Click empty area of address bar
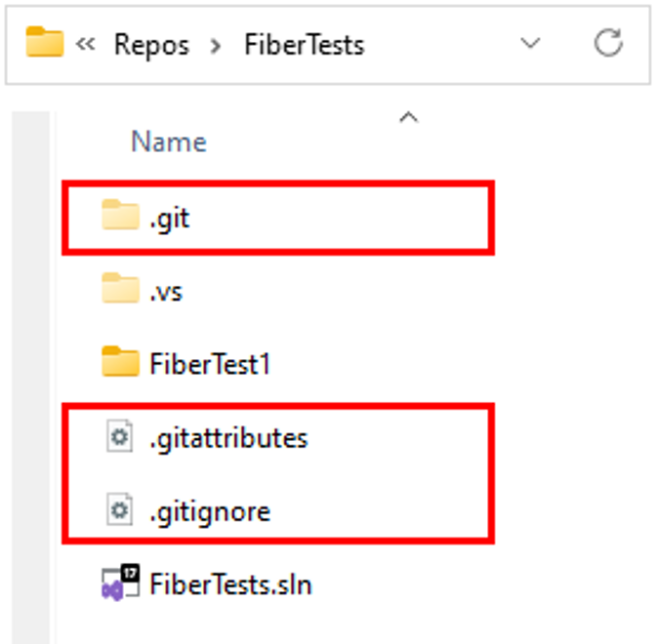Image resolution: width=656 pixels, height=644 pixels. click(439, 44)
